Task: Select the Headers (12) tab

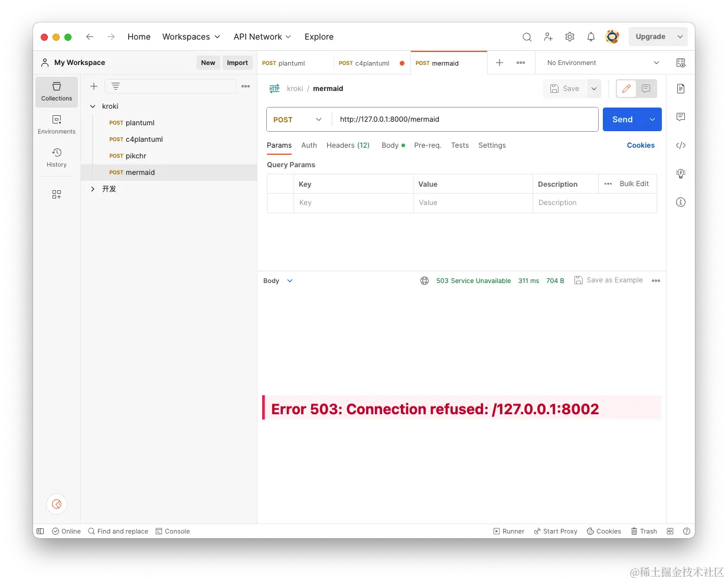Action: [x=348, y=145]
